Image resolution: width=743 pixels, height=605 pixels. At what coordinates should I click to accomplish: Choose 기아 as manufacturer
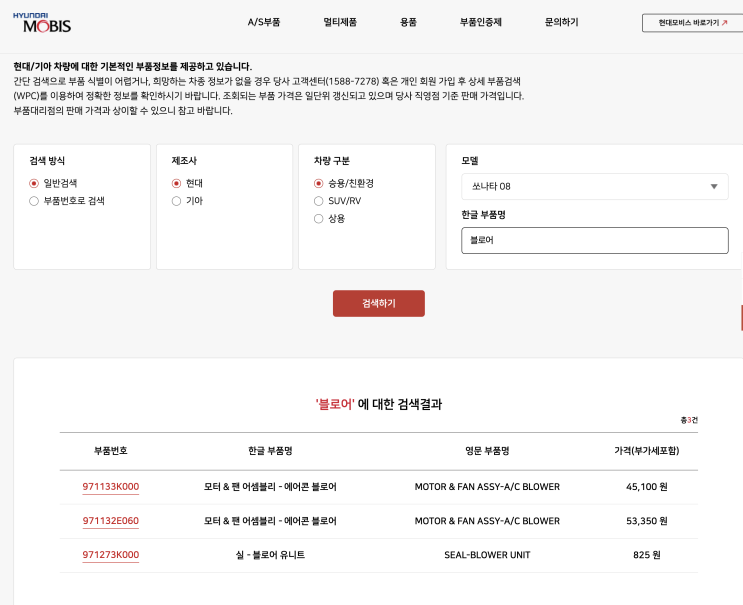[176, 201]
